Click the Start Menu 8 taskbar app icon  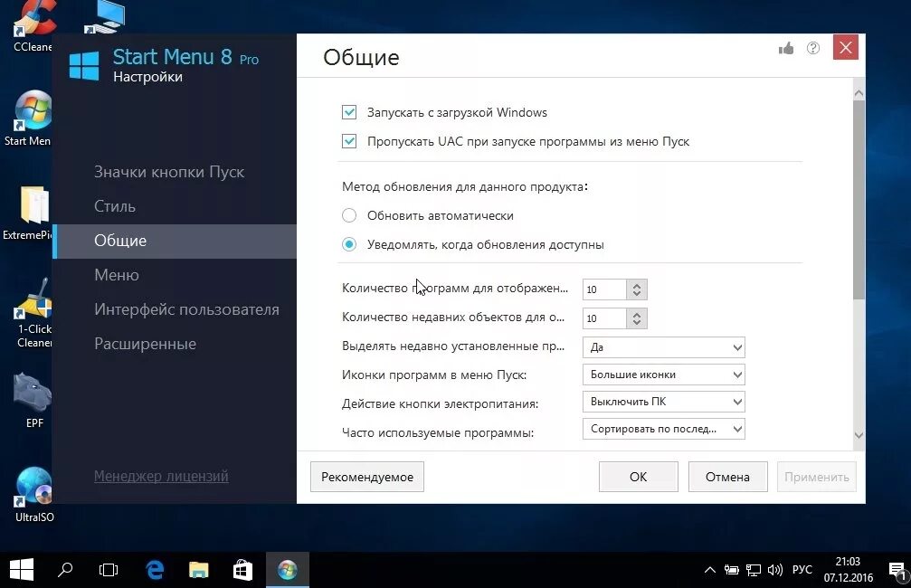click(x=287, y=570)
